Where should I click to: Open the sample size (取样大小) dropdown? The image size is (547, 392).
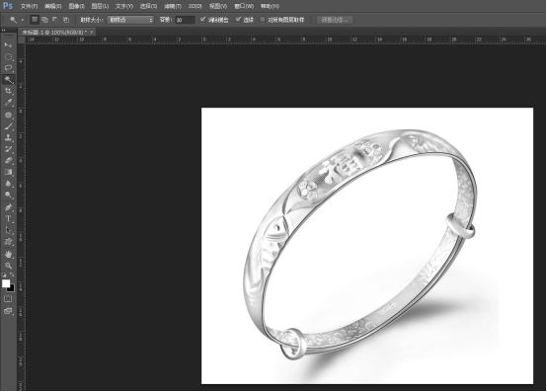click(130, 20)
